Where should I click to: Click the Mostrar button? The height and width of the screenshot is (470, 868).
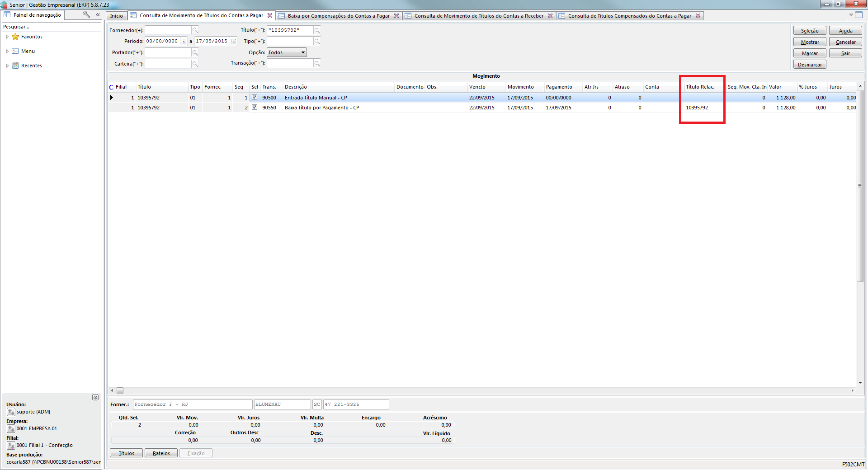point(809,42)
